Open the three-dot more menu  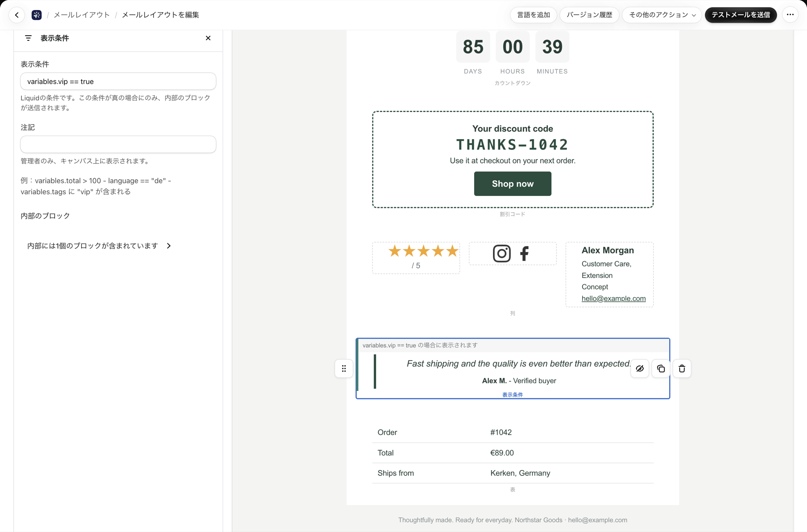tap(790, 15)
